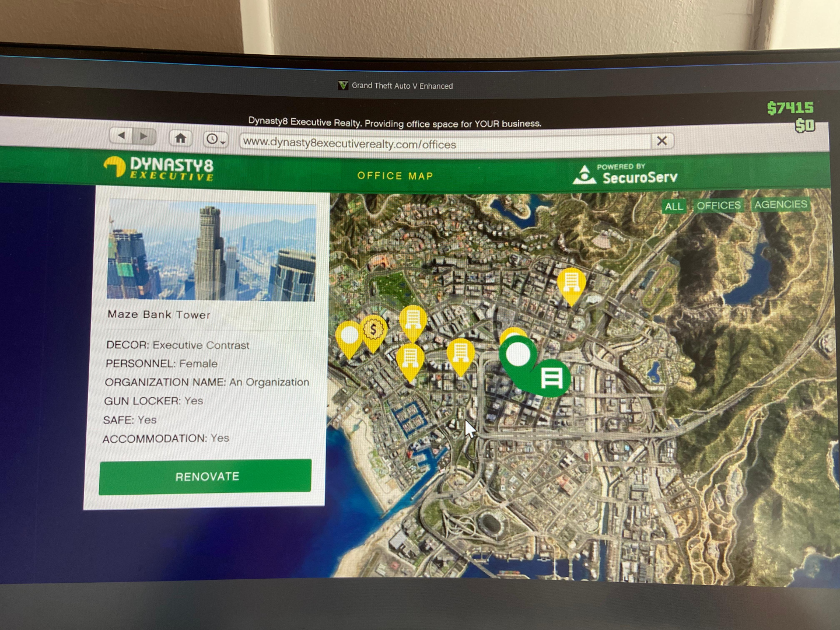This screenshot has height=630, width=840.
Task: Click the browser forward arrow button
Action: (144, 136)
